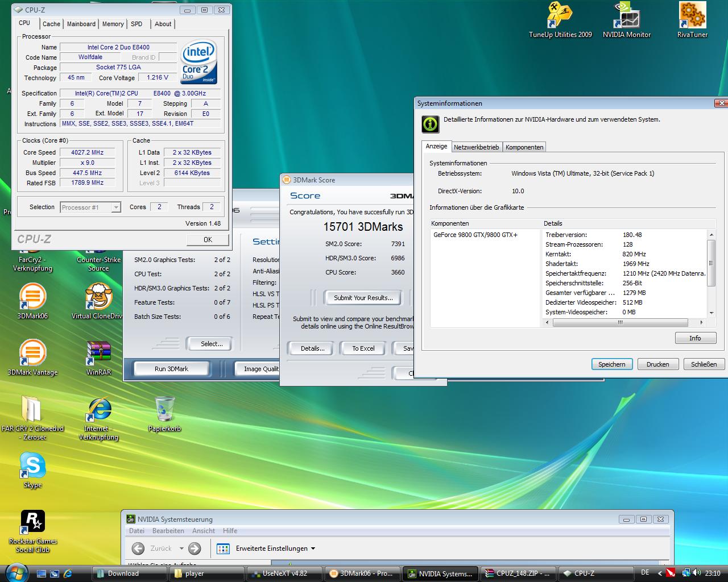This screenshot has width=728, height=582.
Task: Expand the Erweiterte Einstellungen dropdown
Action: click(x=313, y=549)
